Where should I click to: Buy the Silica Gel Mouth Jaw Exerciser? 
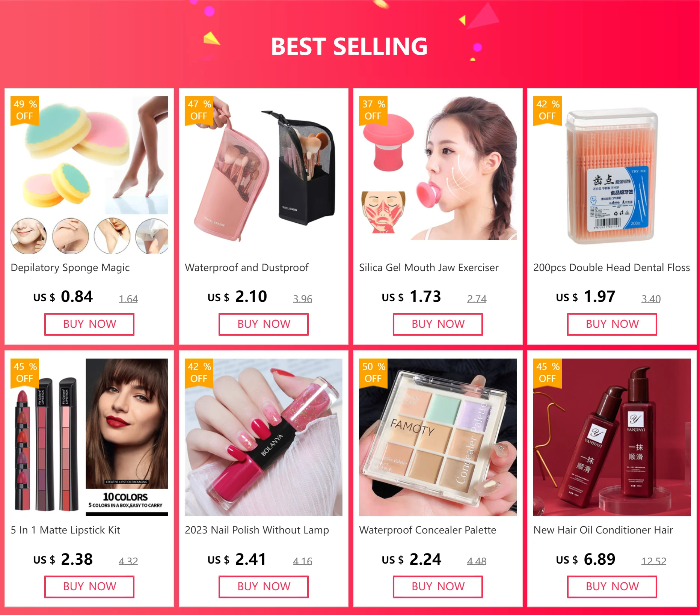(x=438, y=324)
